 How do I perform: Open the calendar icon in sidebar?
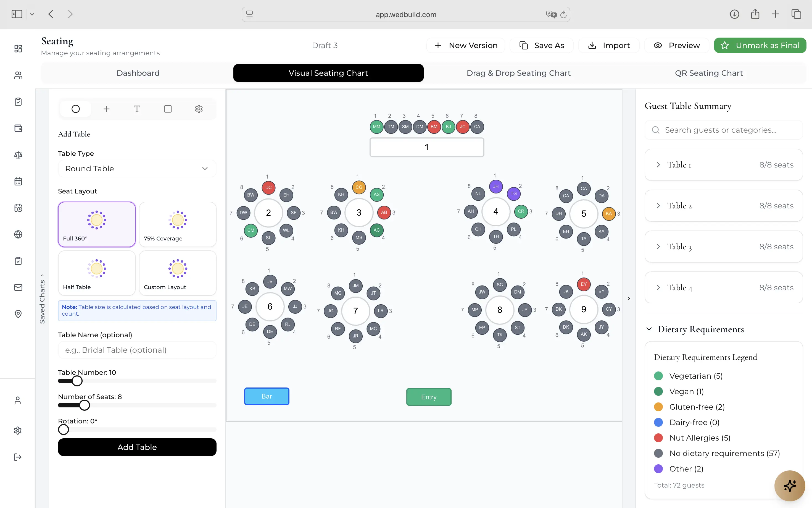(x=18, y=181)
